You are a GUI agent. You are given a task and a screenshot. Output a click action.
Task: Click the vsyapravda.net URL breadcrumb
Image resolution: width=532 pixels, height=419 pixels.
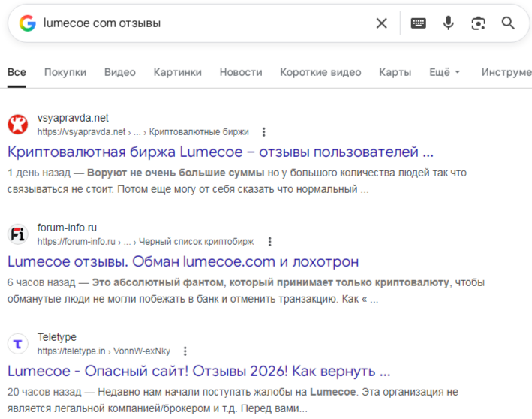[143, 131]
